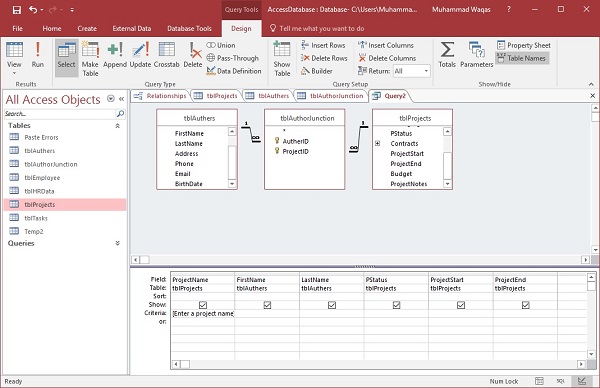Undo the last action
Viewport: 600px width, 388px height.
click(33, 10)
